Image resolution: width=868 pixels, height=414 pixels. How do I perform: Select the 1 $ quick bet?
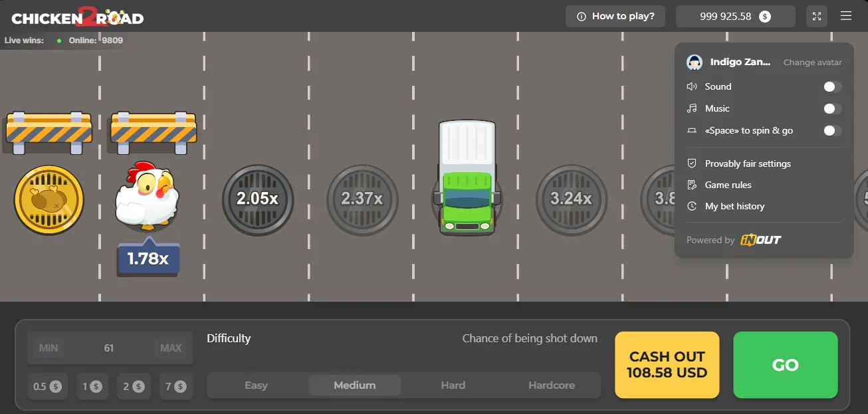pos(92,386)
